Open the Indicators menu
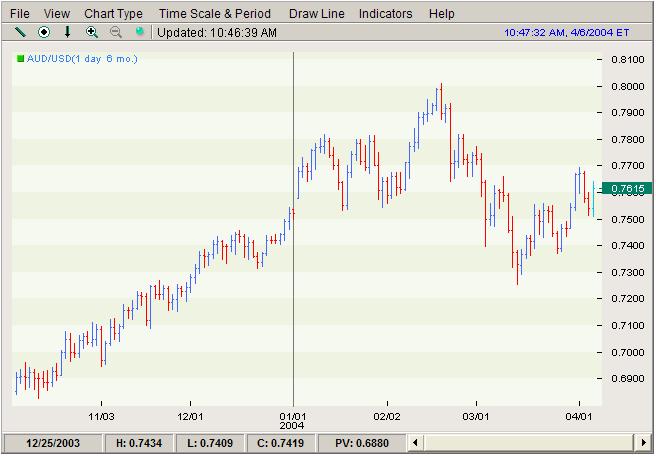This screenshot has height=456, width=656. 385,14
